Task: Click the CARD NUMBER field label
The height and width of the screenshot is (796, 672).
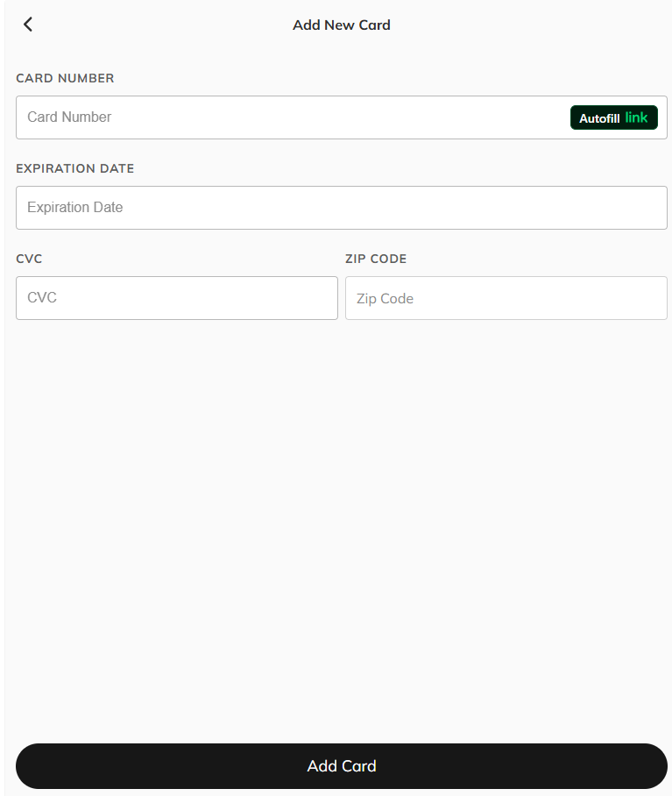Action: coord(65,78)
